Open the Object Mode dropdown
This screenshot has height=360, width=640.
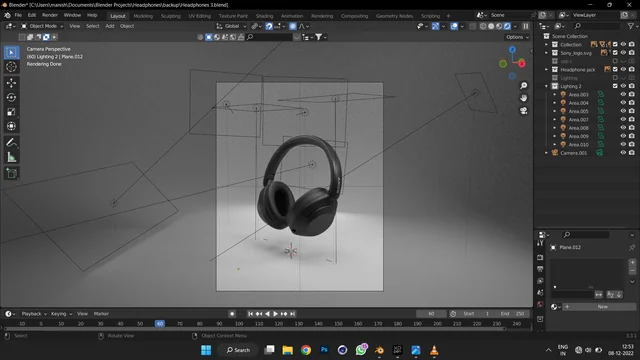[x=42, y=26]
